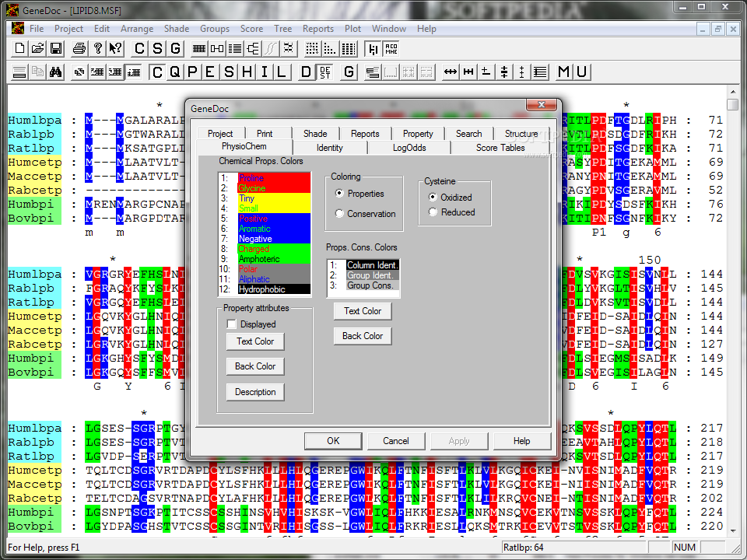Select Column Ident. in conservation colors list
This screenshot has width=747, height=560.
pyautogui.click(x=363, y=264)
